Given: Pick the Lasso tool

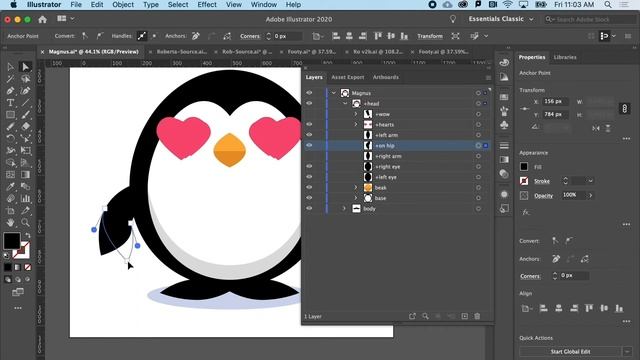Looking at the screenshot, I should [26, 78].
